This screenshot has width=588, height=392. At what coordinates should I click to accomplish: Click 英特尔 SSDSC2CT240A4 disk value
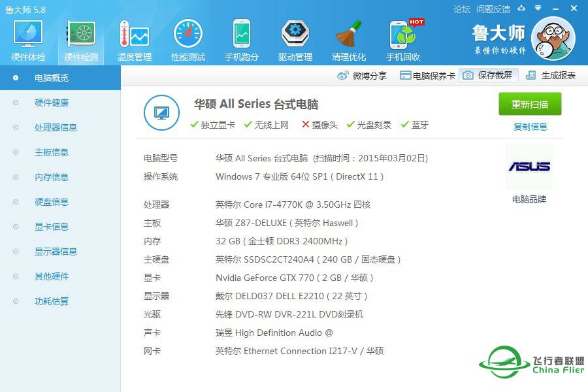[x=308, y=259]
